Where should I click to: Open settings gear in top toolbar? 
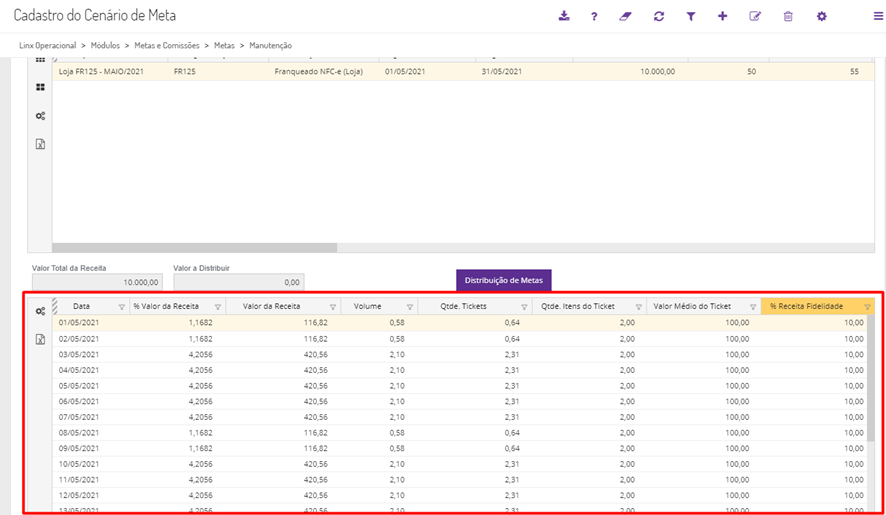pyautogui.click(x=821, y=16)
